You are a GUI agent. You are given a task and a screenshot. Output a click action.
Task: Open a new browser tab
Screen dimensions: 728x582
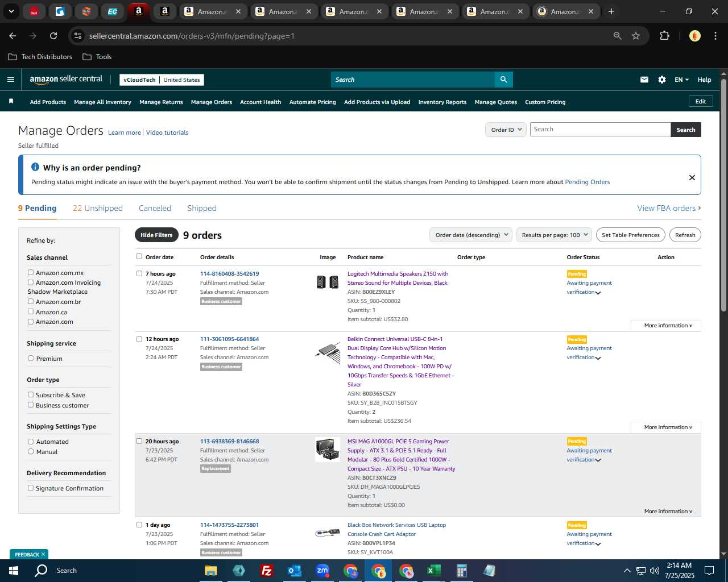click(x=611, y=11)
